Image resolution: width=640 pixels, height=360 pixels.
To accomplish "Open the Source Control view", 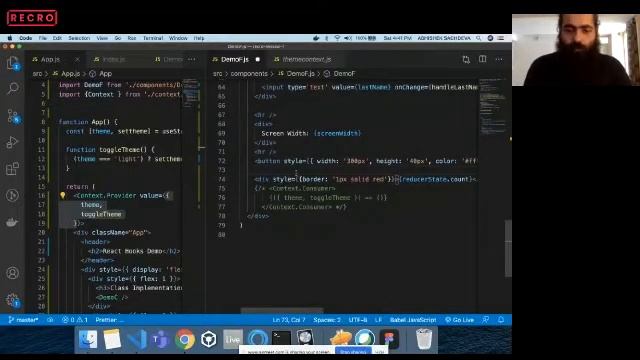I will point(13,116).
